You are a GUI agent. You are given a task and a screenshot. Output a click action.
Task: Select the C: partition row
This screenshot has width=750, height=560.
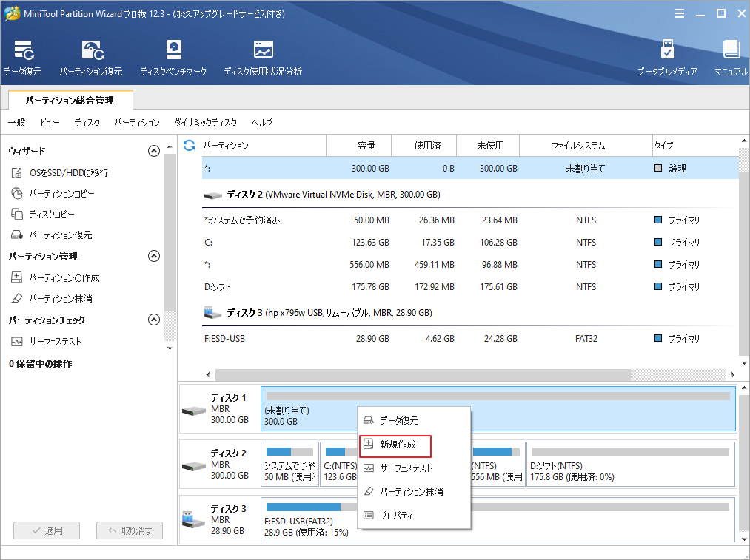pos(470,242)
